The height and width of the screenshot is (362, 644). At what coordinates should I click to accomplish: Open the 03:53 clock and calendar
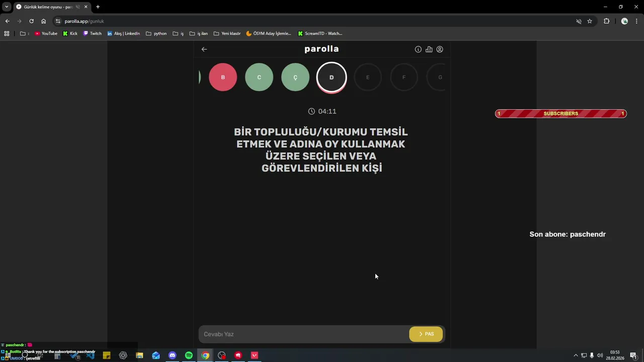point(615,355)
